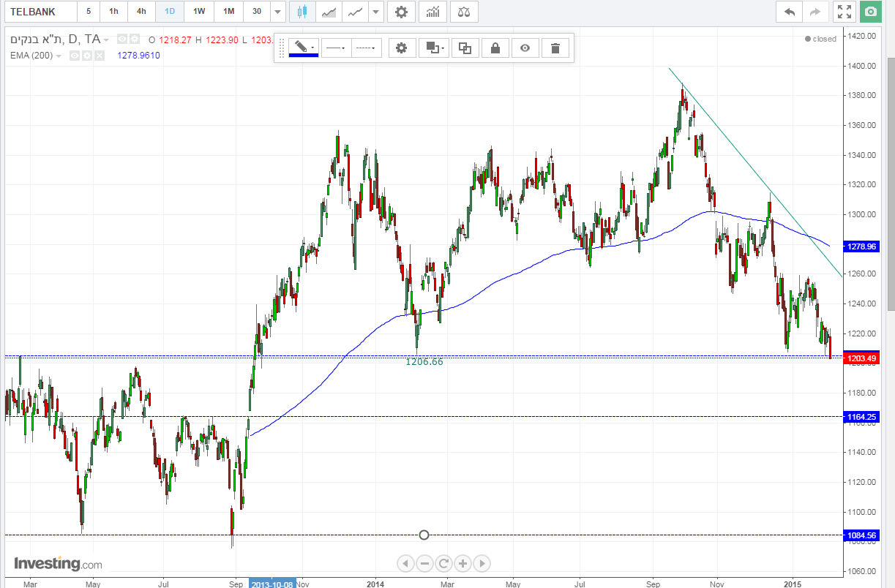Open EMA (200) settings gear
This screenshot has width=895, height=588.
click(86, 55)
